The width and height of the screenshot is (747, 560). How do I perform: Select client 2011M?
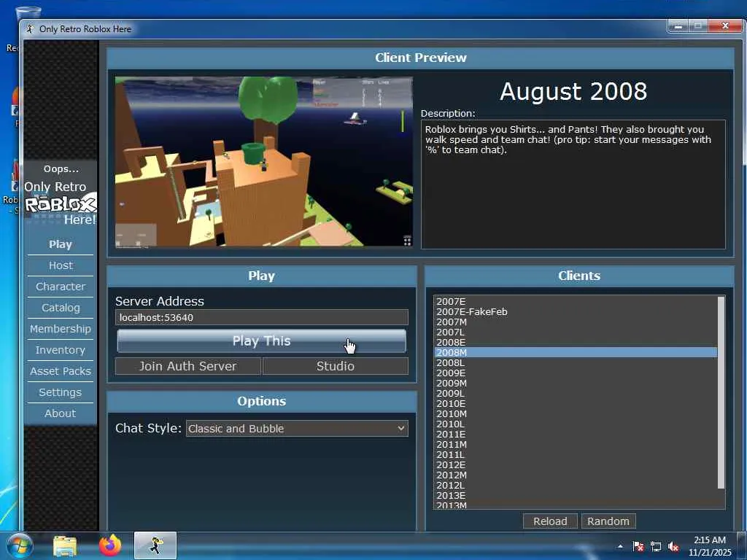576,445
